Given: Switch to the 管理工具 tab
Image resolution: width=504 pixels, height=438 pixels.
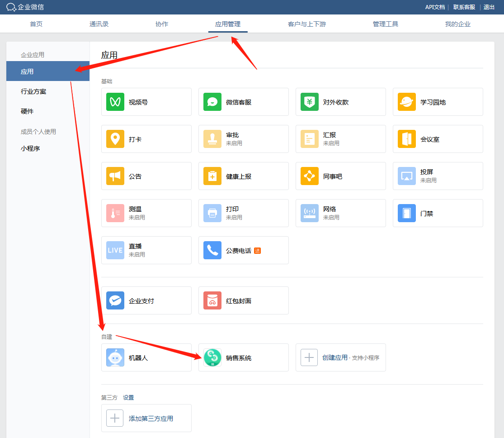Looking at the screenshot, I should coord(386,24).
